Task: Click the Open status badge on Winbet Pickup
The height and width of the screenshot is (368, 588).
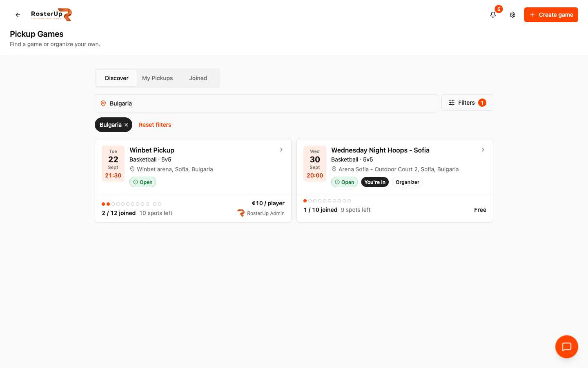Action: 143,182
